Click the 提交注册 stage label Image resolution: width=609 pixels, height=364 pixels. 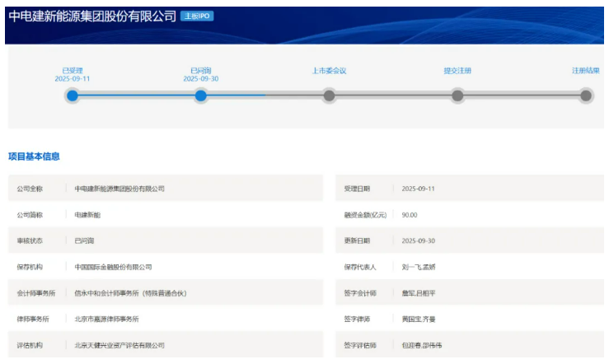(x=457, y=71)
